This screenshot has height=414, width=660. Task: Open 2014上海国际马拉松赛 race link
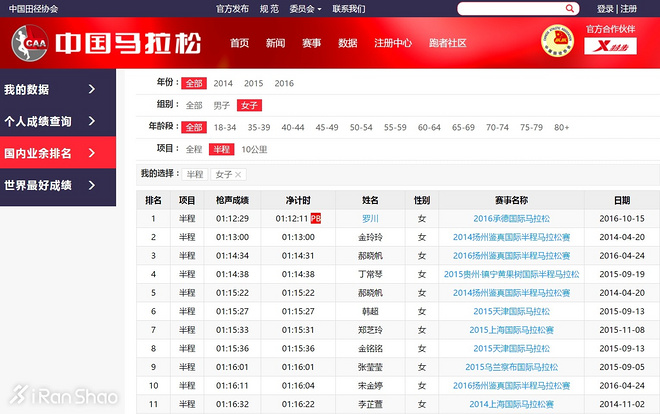pos(511,404)
